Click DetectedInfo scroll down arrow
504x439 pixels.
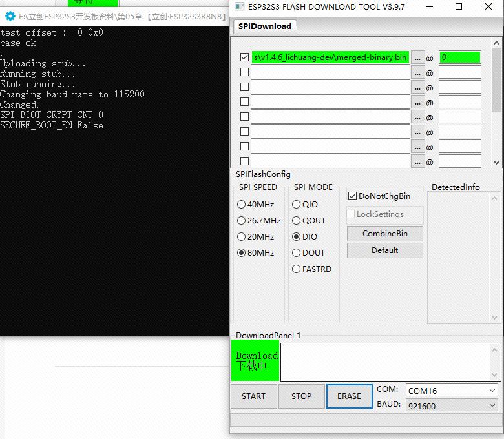point(495,318)
